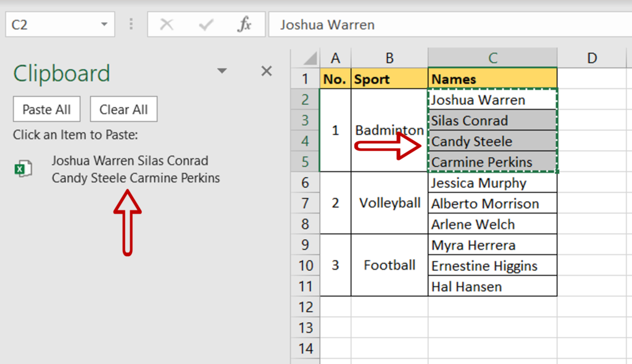Screen dimensions: 632x364
Task: Click the formula bar resize handle dots
Action: point(131,25)
